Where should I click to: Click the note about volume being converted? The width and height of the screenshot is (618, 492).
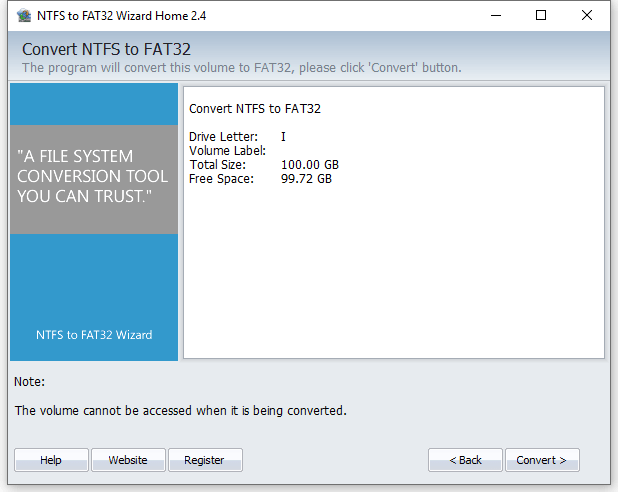coord(181,411)
